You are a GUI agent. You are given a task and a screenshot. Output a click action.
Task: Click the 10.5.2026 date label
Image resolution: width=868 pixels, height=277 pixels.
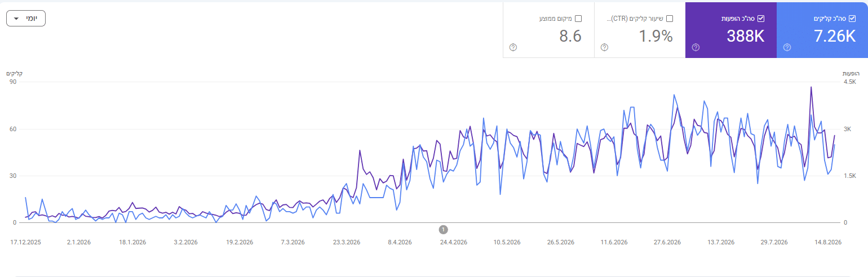tap(507, 242)
